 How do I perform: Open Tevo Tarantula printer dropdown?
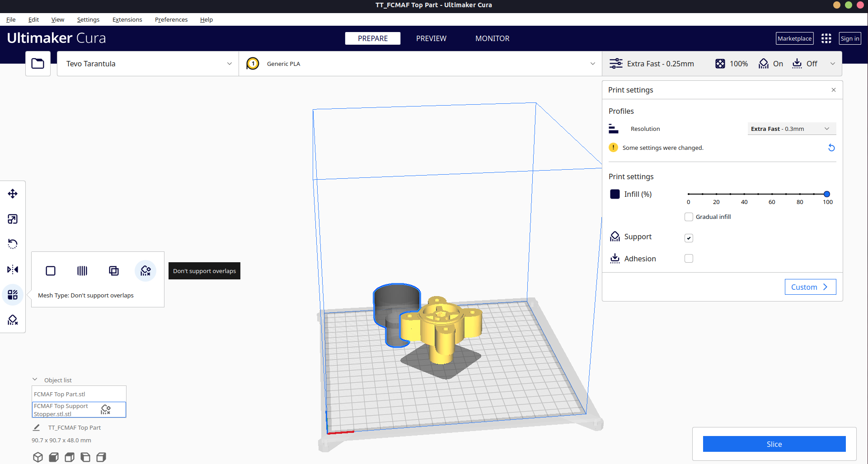[x=148, y=64]
